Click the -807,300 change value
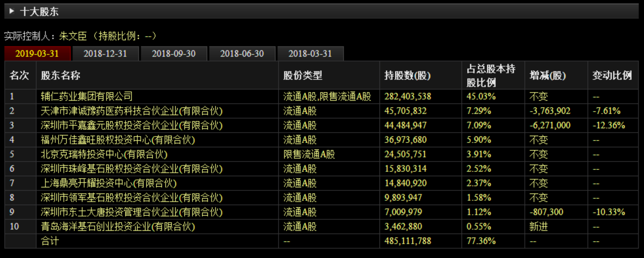 [546, 212]
